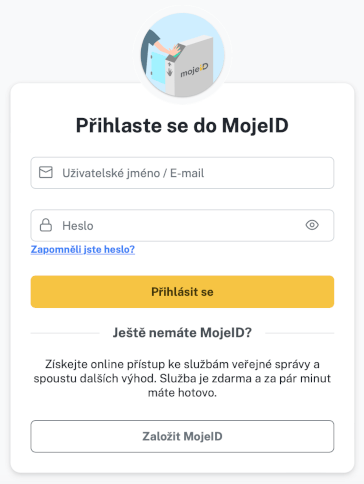The height and width of the screenshot is (484, 364).
Task: Click divider line right of MojeID? heading
Action: pyautogui.click(x=300, y=333)
